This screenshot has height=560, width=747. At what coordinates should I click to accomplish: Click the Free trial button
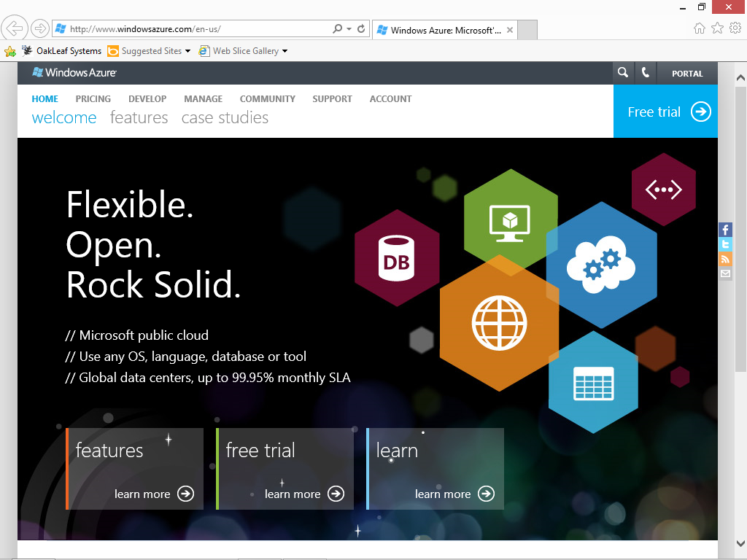pyautogui.click(x=665, y=112)
